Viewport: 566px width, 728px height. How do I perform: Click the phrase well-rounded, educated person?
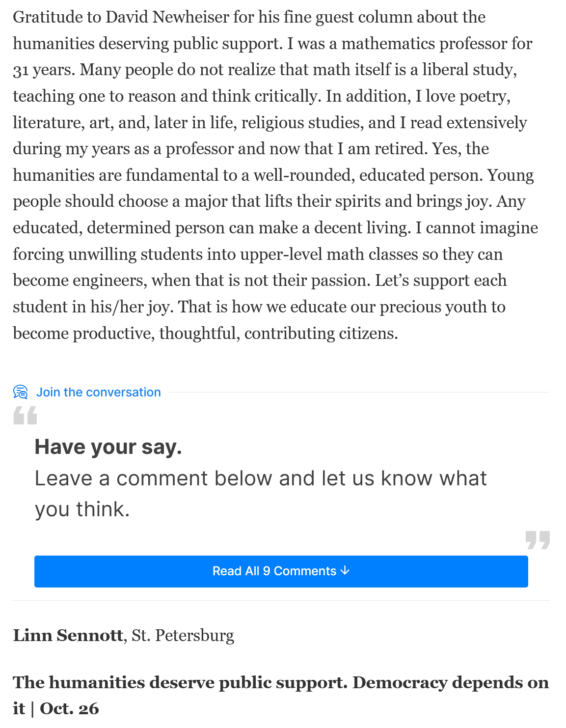click(368, 175)
